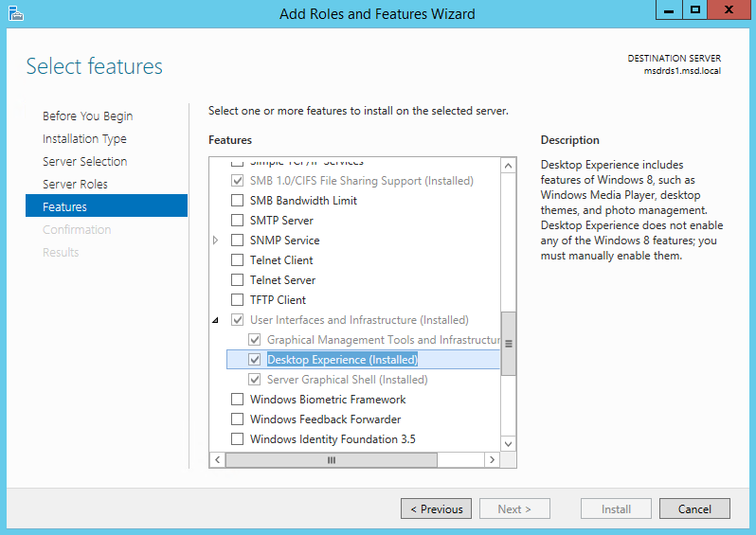
Task: Click the Previous button
Action: pyautogui.click(x=436, y=509)
